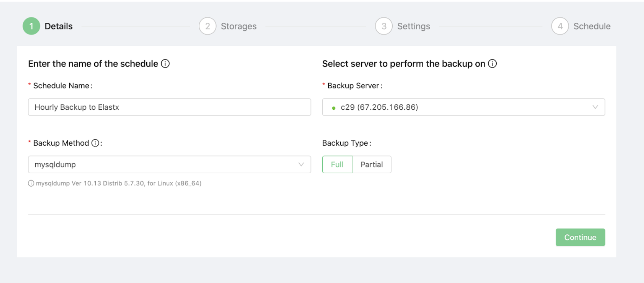Image resolution: width=644 pixels, height=283 pixels.
Task: Click the step 2 number circle
Action: pos(207,26)
